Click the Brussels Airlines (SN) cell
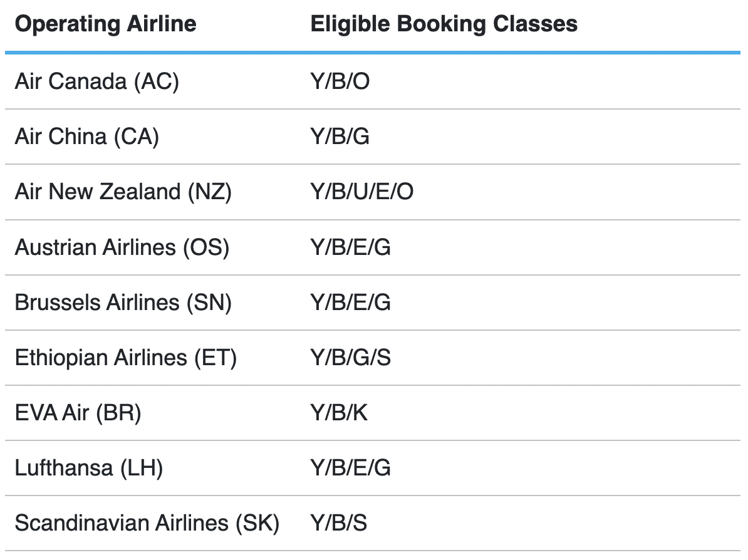Viewport: 748px width, 560px height. (123, 303)
